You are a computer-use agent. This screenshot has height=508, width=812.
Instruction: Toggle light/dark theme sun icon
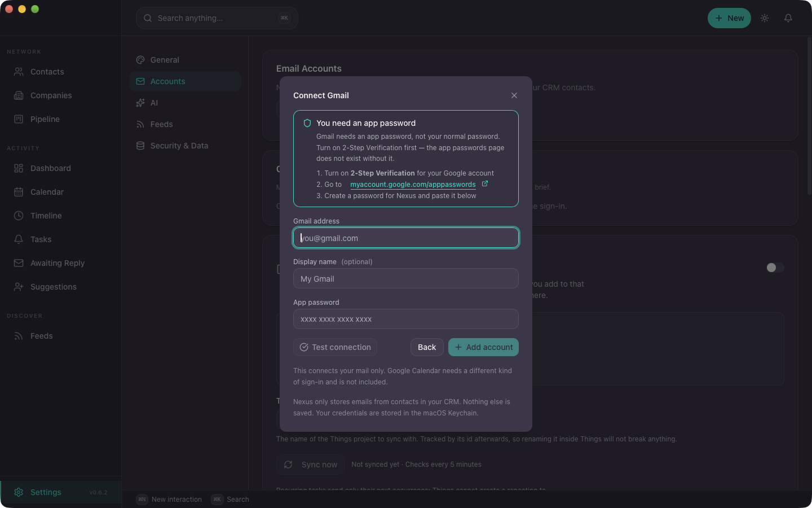(x=765, y=18)
